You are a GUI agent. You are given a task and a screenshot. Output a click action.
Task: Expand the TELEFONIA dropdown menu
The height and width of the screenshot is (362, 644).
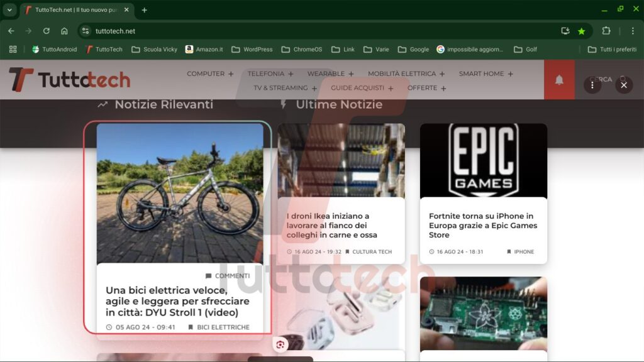pyautogui.click(x=267, y=73)
